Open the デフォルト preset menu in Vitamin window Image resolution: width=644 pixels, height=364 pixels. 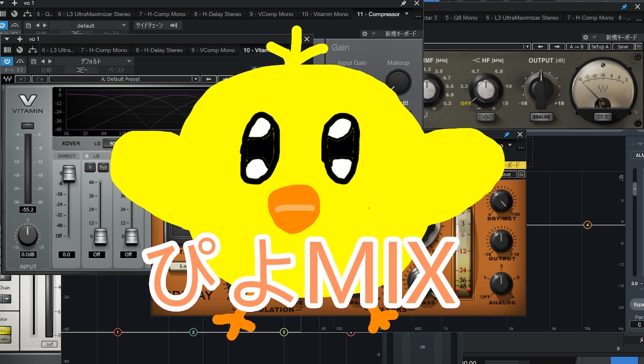[94, 61]
